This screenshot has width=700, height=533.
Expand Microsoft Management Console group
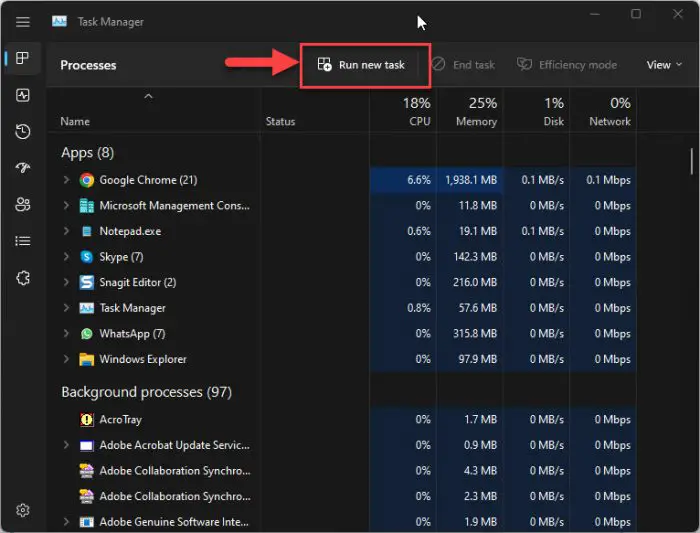point(66,205)
